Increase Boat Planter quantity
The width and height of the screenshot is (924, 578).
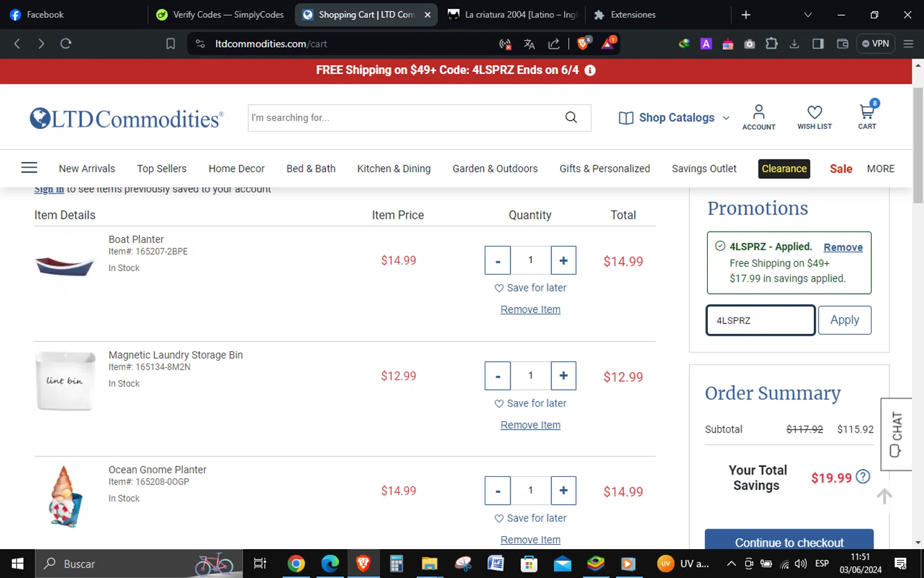pos(564,261)
